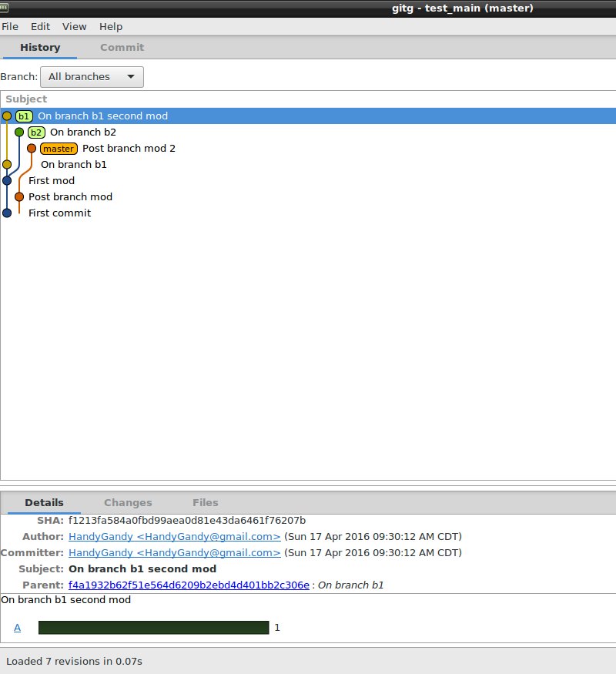
Task: Click file link A in diff stats
Action: pyautogui.click(x=17, y=628)
